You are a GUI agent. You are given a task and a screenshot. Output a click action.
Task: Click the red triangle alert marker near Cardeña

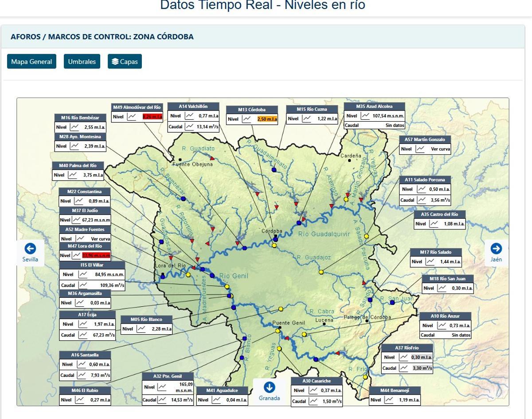tap(347, 194)
